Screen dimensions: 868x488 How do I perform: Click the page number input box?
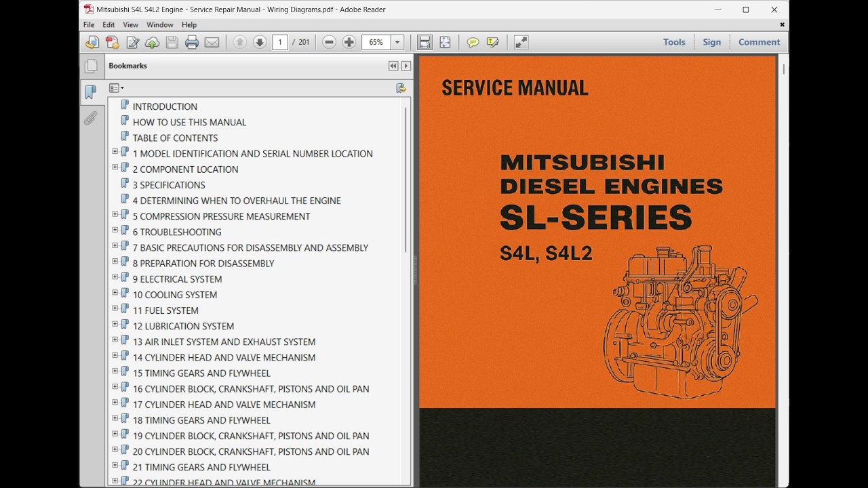(279, 42)
